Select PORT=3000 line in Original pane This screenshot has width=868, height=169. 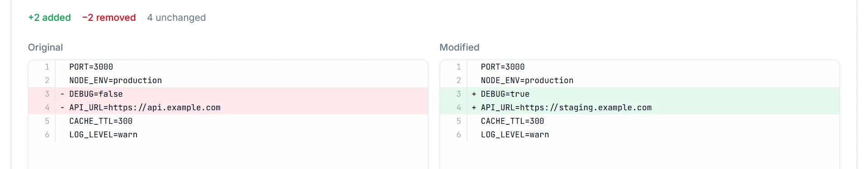tap(228, 67)
